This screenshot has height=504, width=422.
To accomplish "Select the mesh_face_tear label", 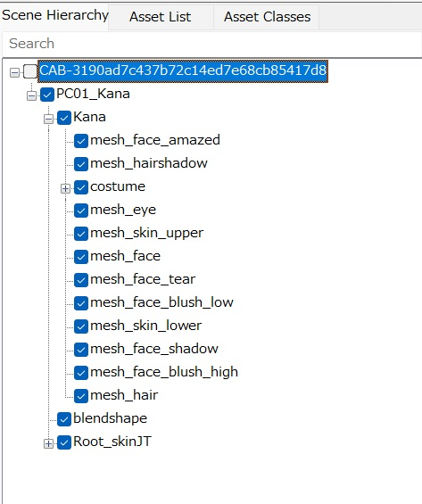I will coord(143,279).
